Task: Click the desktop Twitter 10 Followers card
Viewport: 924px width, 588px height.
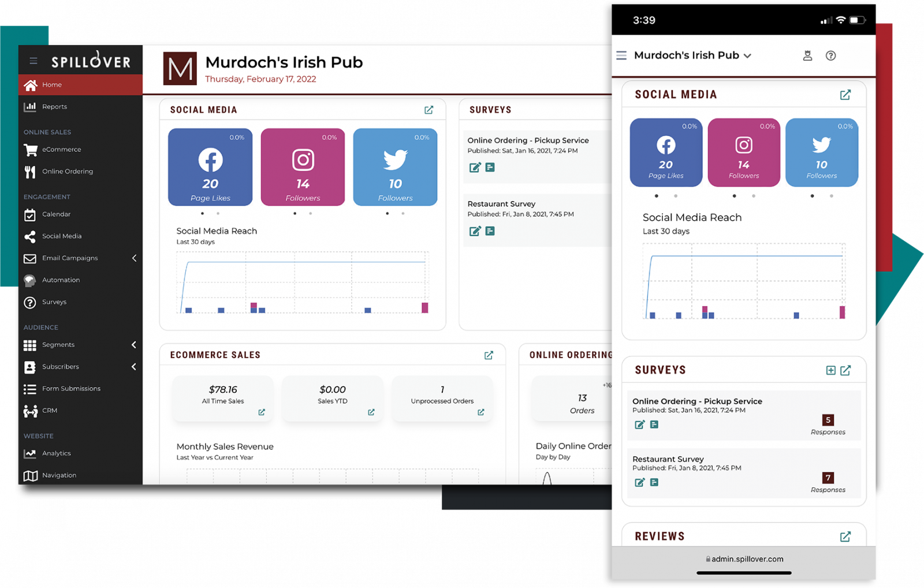Action: pyautogui.click(x=395, y=167)
